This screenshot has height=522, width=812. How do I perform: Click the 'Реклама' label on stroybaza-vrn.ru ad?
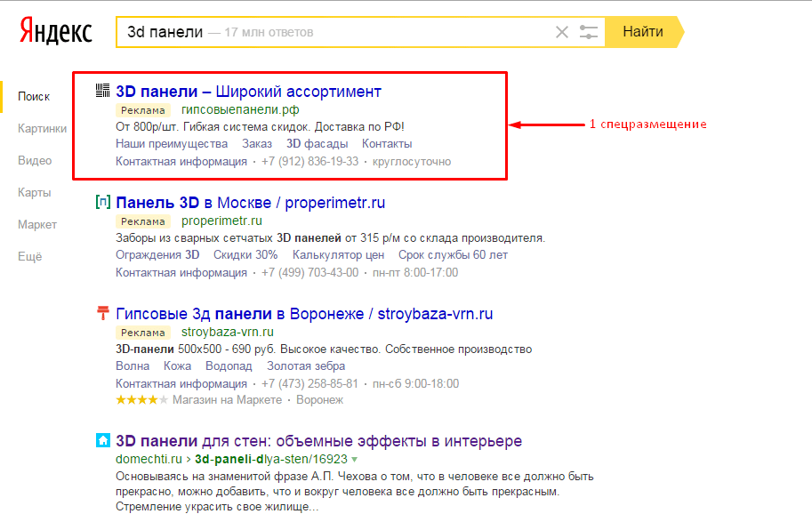143,333
